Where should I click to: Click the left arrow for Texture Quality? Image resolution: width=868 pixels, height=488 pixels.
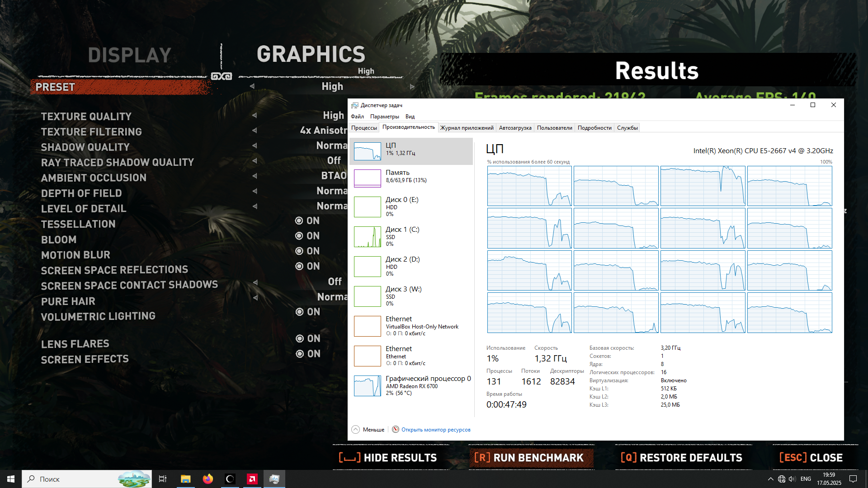(255, 116)
